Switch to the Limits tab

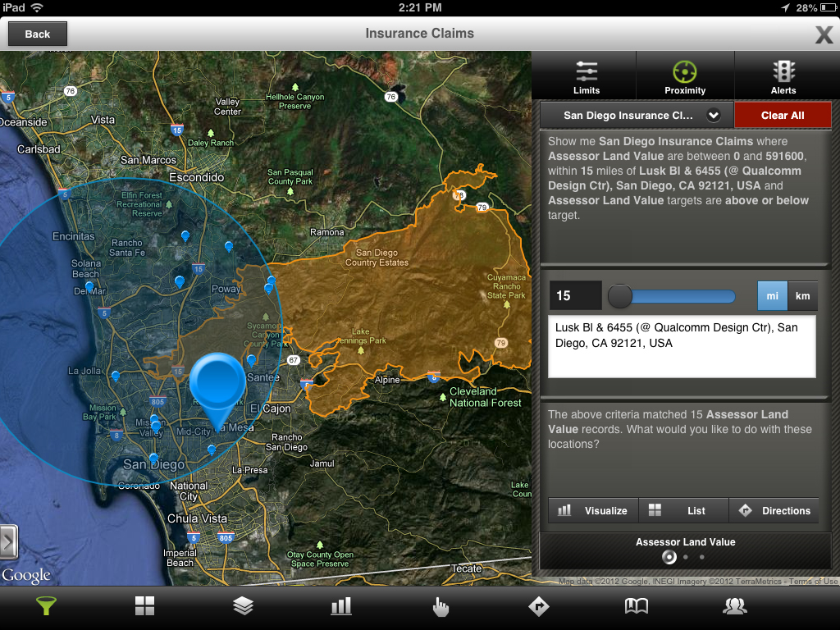587,78
